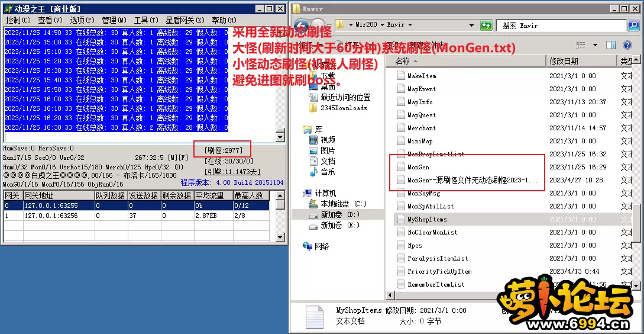Click the 最高人数 column header

tap(251, 195)
